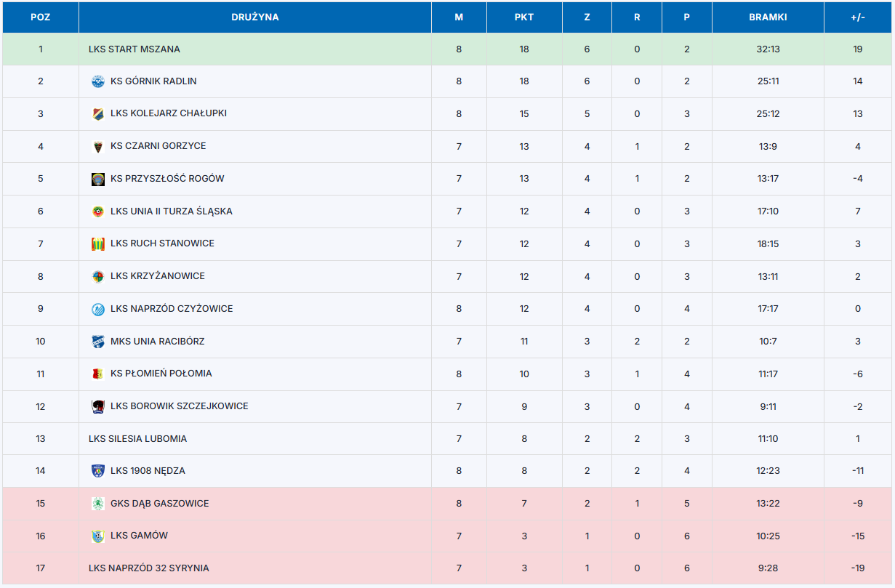Open the LKS Unia II Turza Śląska link
This screenshot has width=895, height=588.
(x=172, y=212)
